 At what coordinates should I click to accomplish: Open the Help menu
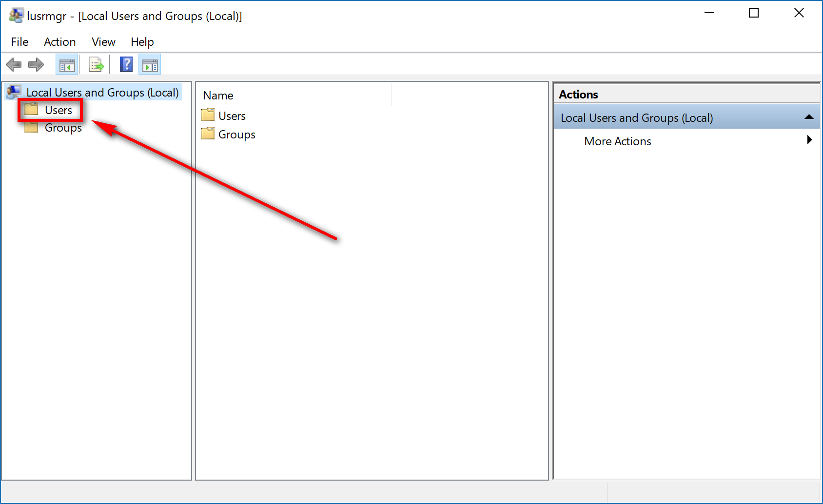point(142,42)
